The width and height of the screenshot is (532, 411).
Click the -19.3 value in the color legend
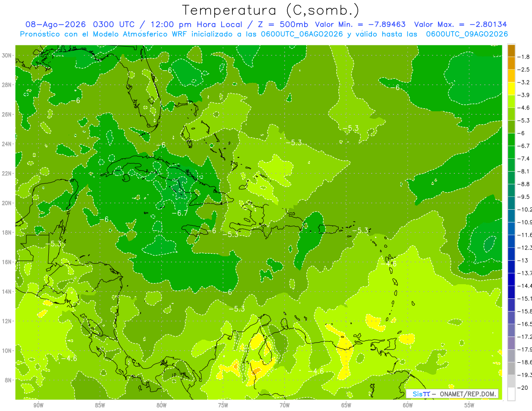click(525, 375)
